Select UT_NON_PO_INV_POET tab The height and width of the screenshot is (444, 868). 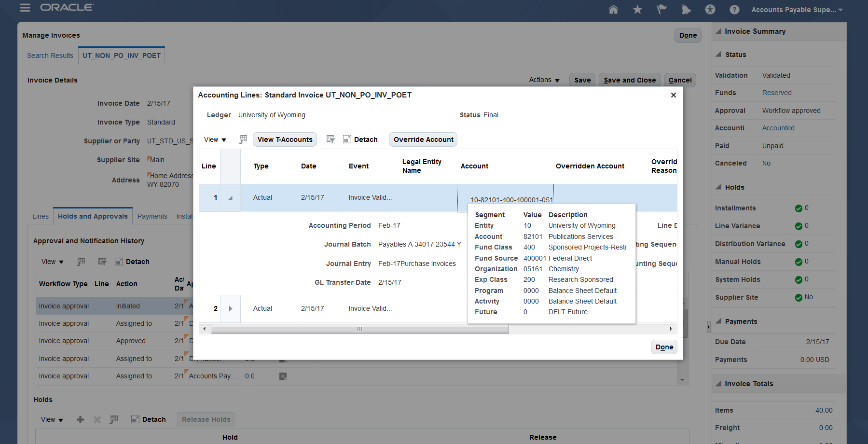tap(122, 55)
